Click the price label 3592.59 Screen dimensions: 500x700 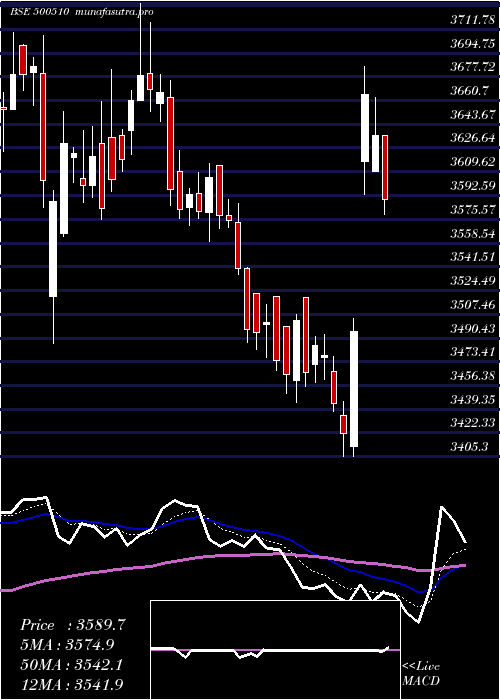click(473, 185)
